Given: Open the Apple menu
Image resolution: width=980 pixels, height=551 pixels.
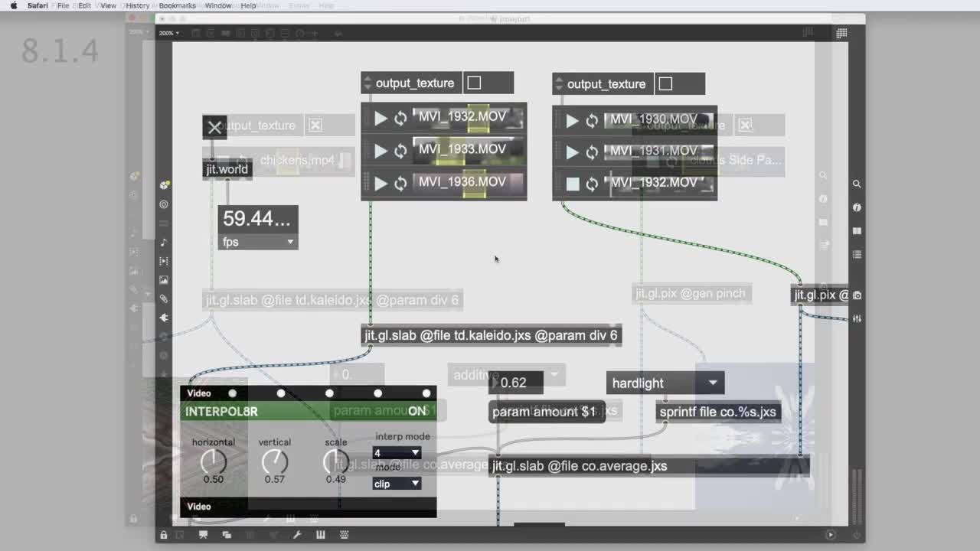Looking at the screenshot, I should pyautogui.click(x=13, y=5).
